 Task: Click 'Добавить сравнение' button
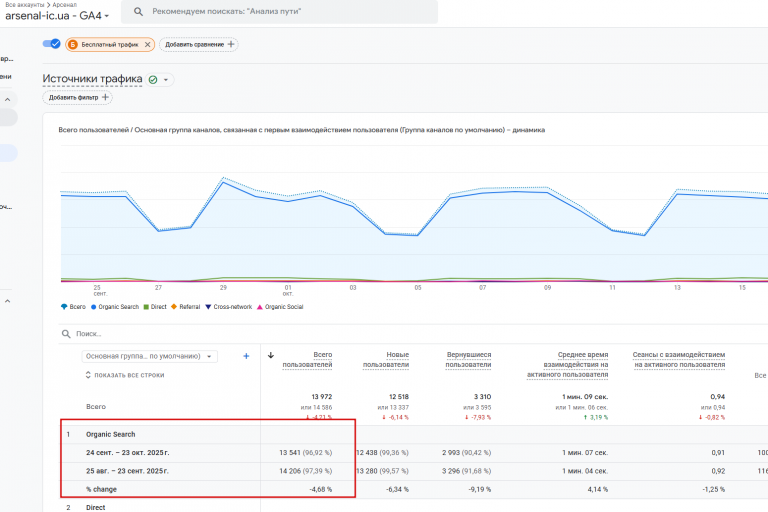click(198, 45)
